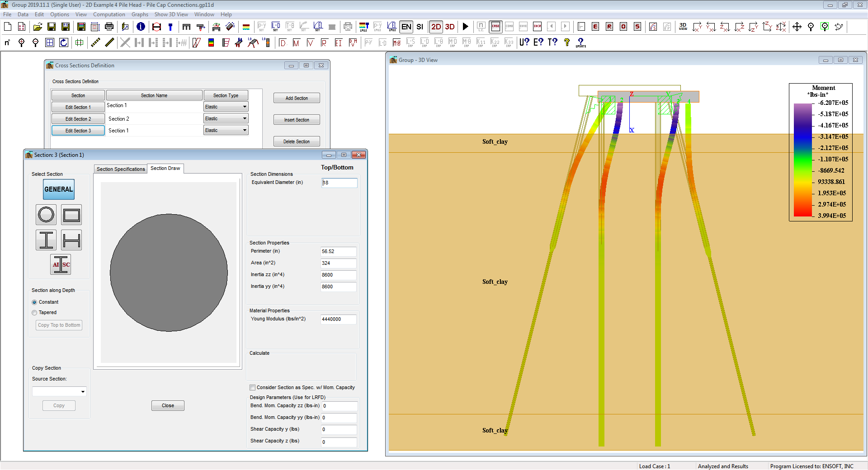Click the Young Modulus input field

[339, 320]
